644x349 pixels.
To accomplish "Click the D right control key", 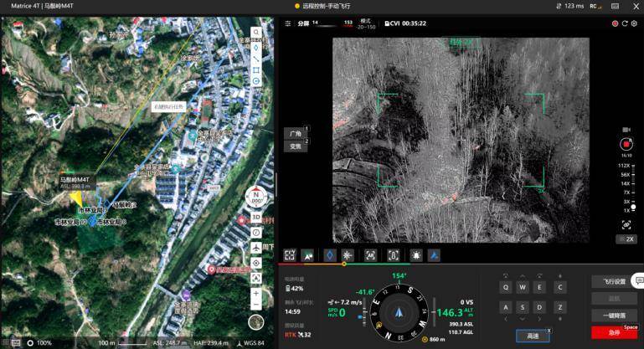I will [539, 307].
